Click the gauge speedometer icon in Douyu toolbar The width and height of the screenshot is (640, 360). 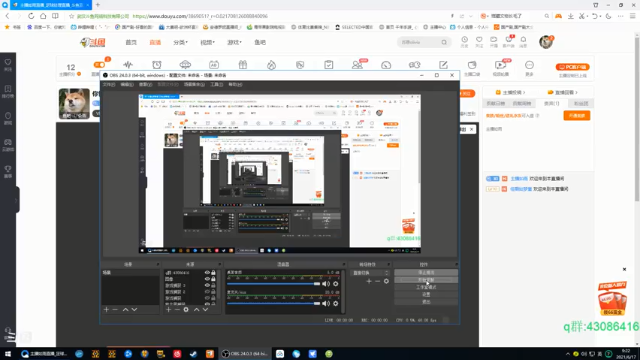coord(386,65)
